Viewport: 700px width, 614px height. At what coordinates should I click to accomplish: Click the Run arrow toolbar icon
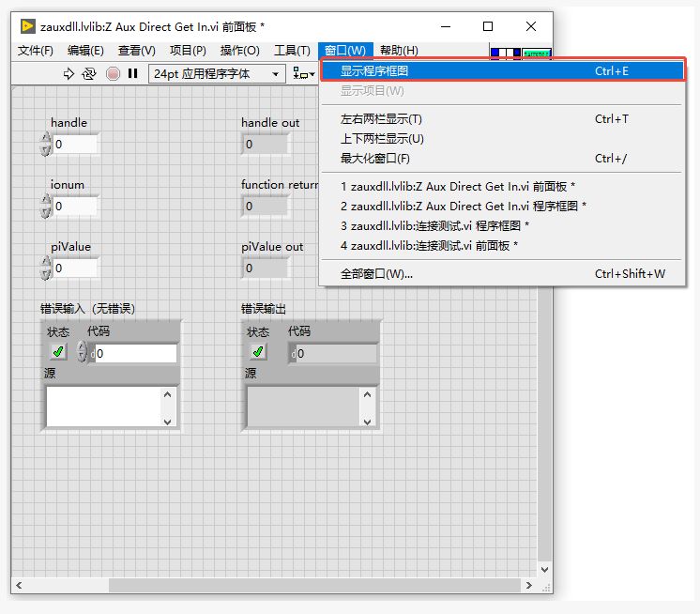point(68,74)
